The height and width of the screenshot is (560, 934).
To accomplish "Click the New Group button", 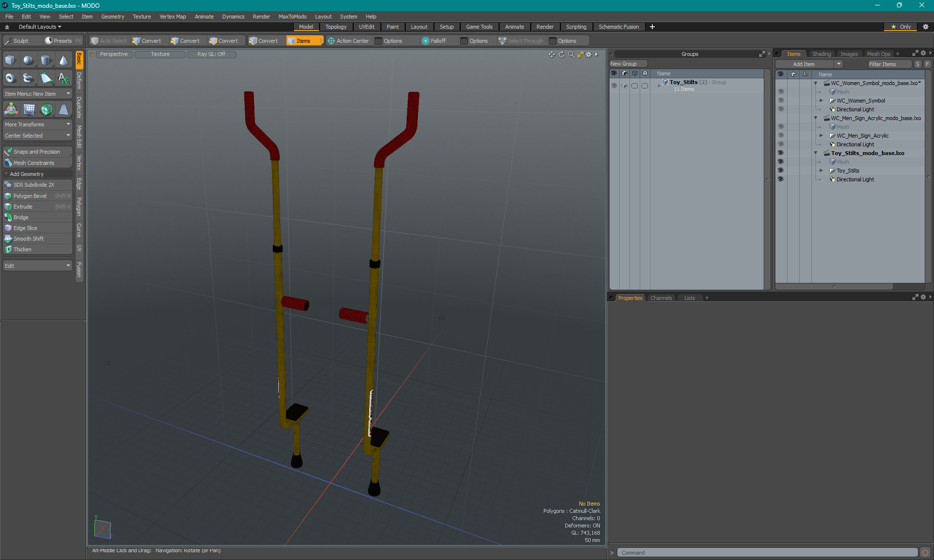I will point(628,64).
